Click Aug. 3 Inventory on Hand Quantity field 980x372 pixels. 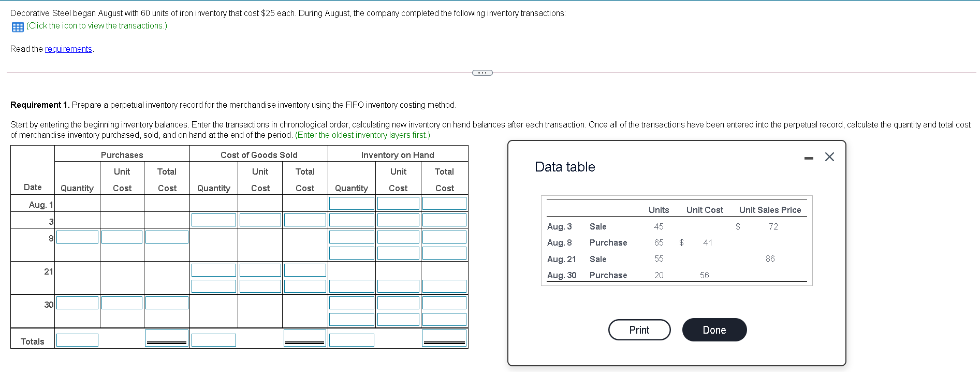point(352,220)
